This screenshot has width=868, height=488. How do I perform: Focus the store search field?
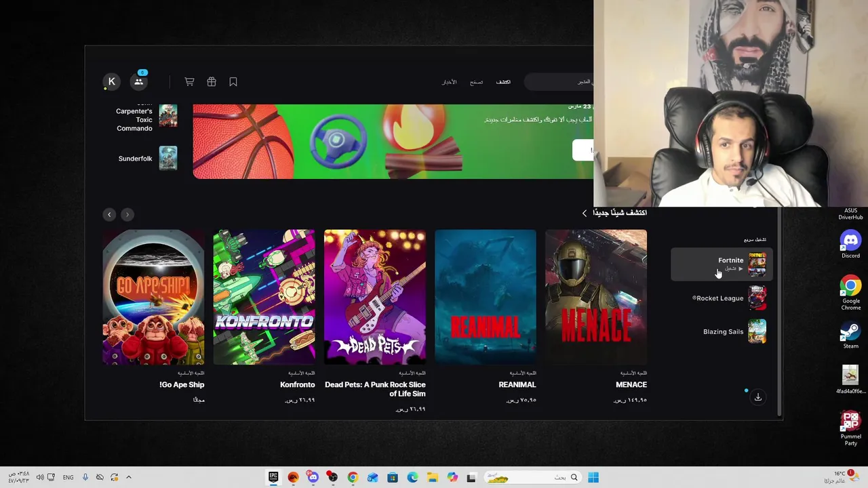[x=559, y=82]
